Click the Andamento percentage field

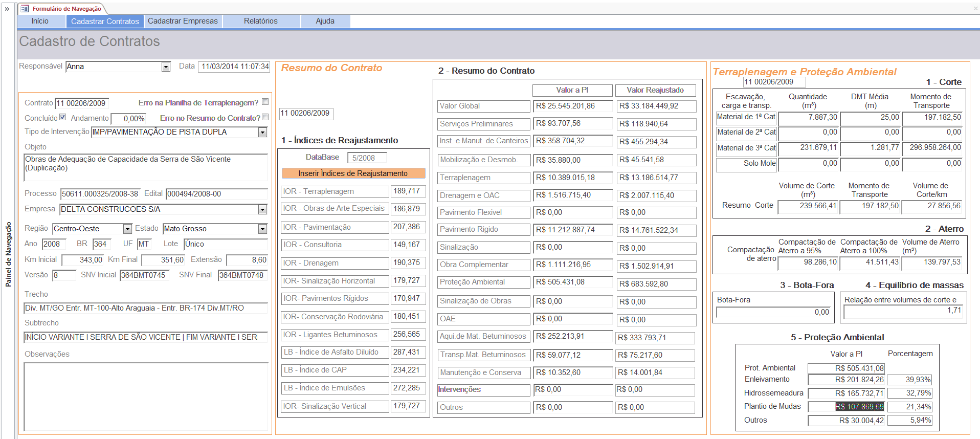128,119
